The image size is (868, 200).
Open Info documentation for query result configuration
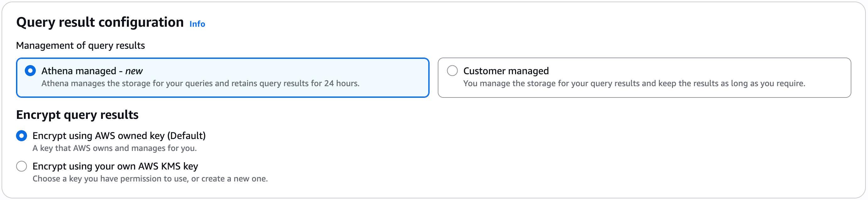(197, 24)
